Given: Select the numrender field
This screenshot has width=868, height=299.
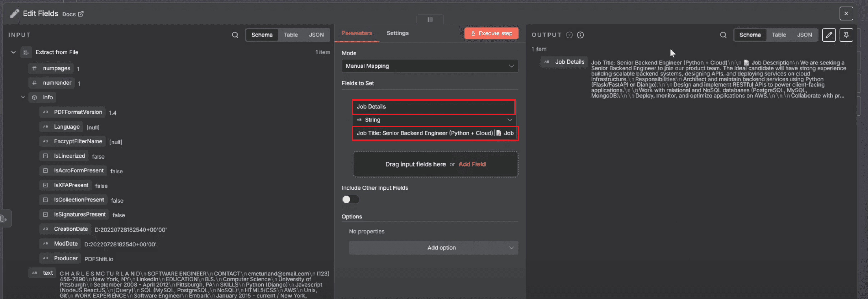Looking at the screenshot, I should pyautogui.click(x=52, y=83).
